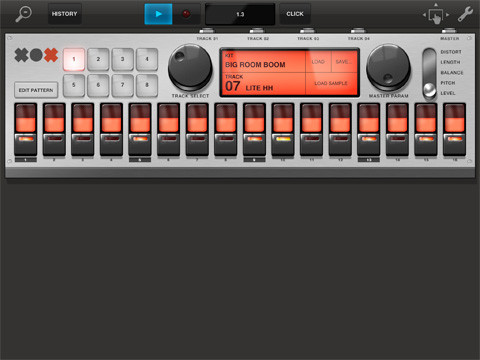
Task: Choose the BALANCE parameter label
Action: coord(452,73)
